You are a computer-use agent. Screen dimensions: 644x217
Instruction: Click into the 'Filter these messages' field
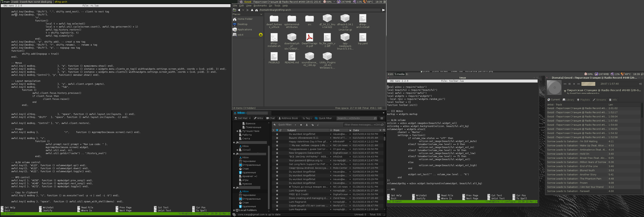[364, 125]
